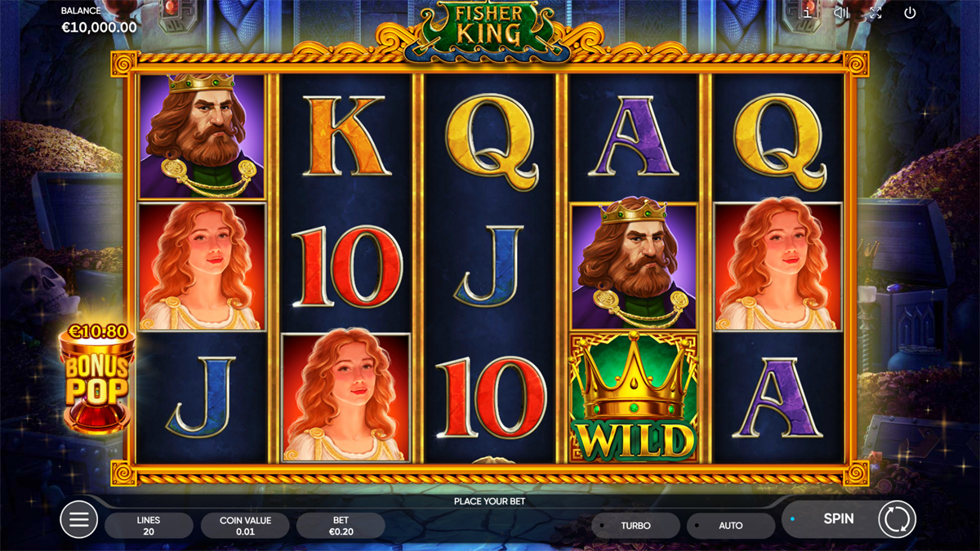Screen dimensions: 980x551
Task: Click the purple A symbol on fourth reel
Action: coord(634,136)
